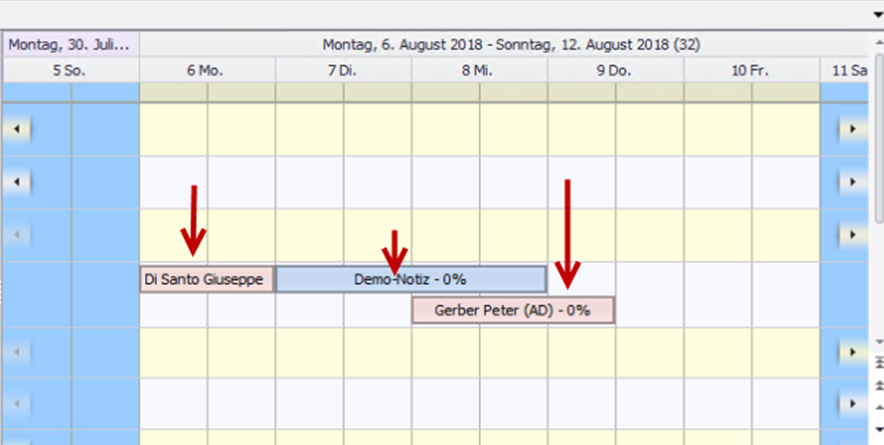Select the 8 Mi. day column header
The image size is (884, 445).
click(479, 71)
